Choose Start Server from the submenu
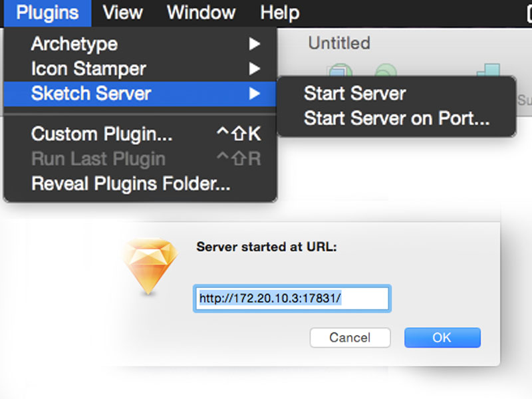The width and height of the screenshot is (532, 399). click(396, 93)
